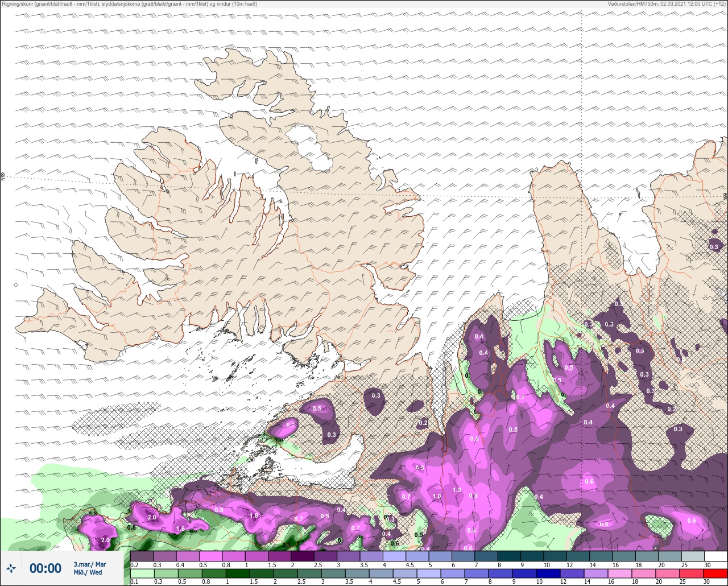Click the 00:00 forecast time display
Image resolution: width=728 pixels, height=586 pixels.
click(x=45, y=568)
